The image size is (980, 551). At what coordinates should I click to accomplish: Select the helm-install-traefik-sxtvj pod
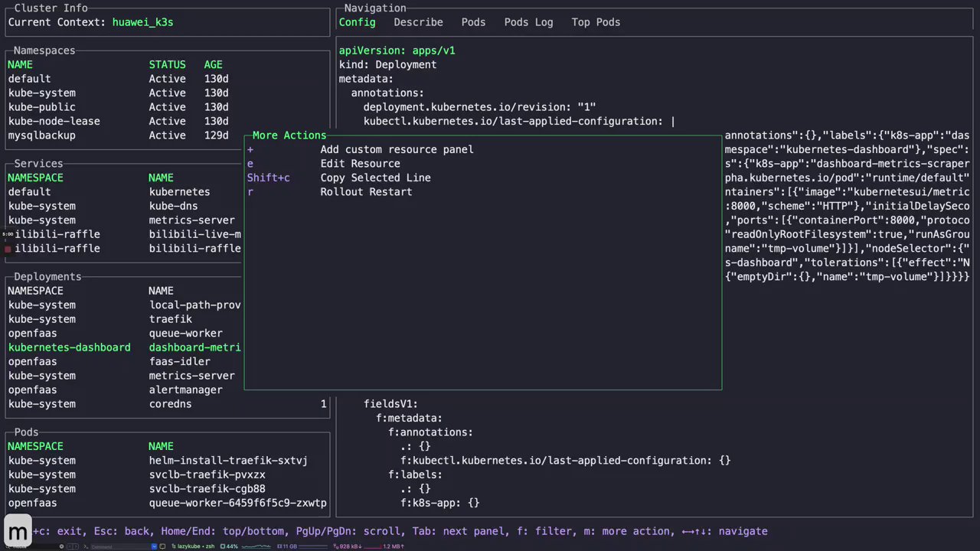(x=228, y=461)
